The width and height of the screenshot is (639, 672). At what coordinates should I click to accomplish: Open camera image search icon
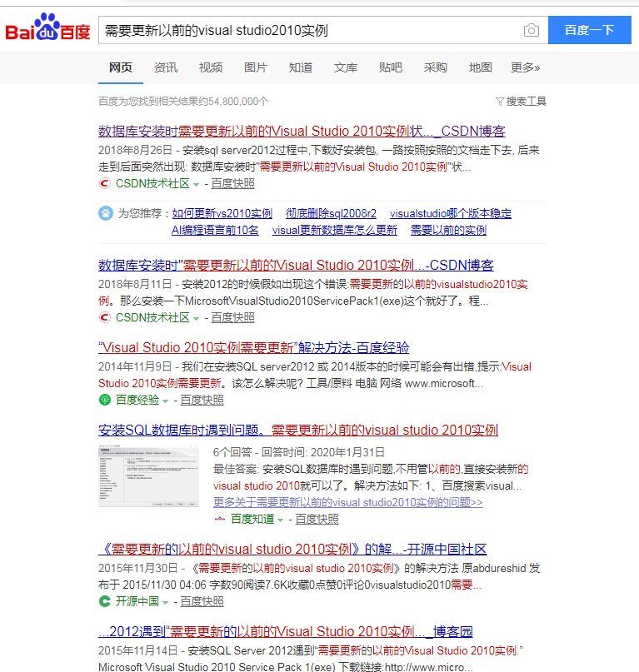click(531, 31)
